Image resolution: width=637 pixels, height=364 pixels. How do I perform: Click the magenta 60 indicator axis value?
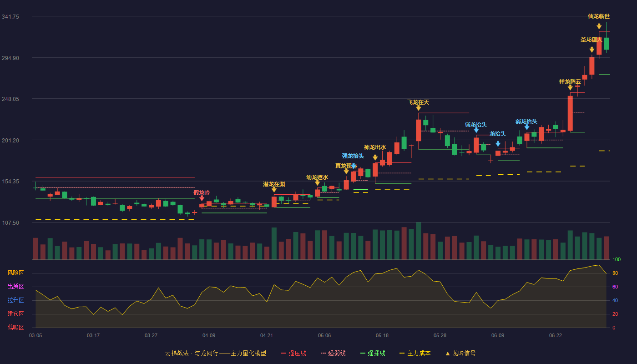click(615, 287)
